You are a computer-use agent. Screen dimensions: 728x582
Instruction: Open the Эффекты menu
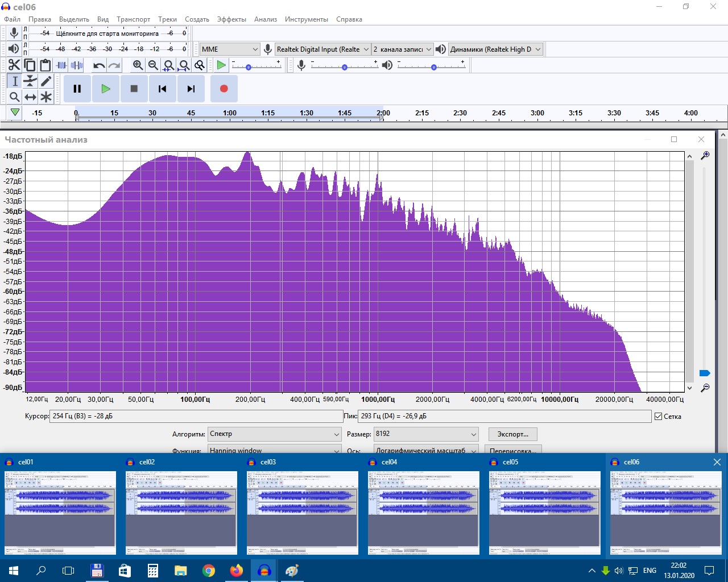(231, 19)
